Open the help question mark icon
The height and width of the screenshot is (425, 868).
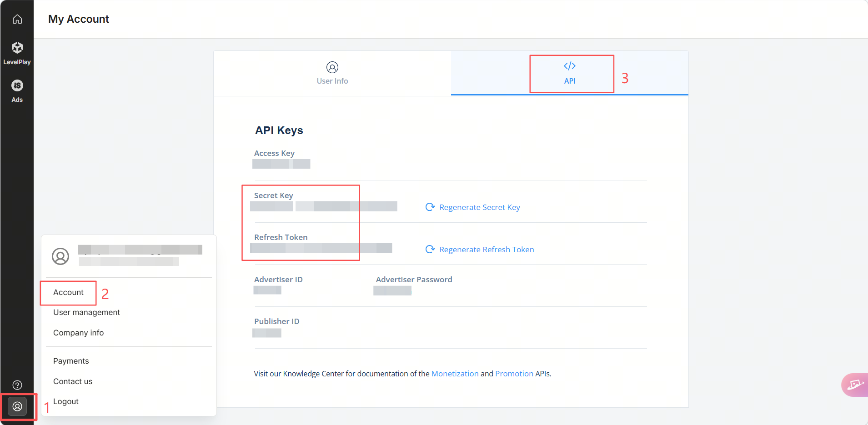pyautogui.click(x=17, y=385)
